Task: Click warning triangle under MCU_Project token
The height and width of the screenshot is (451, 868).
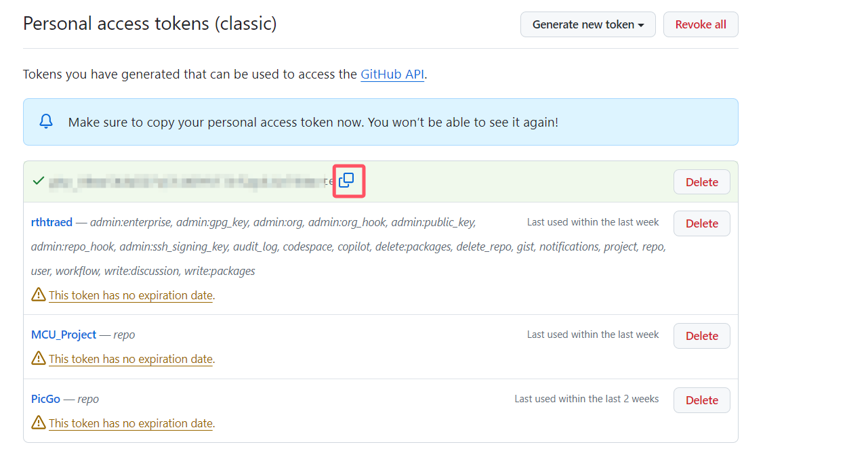Action: click(39, 358)
